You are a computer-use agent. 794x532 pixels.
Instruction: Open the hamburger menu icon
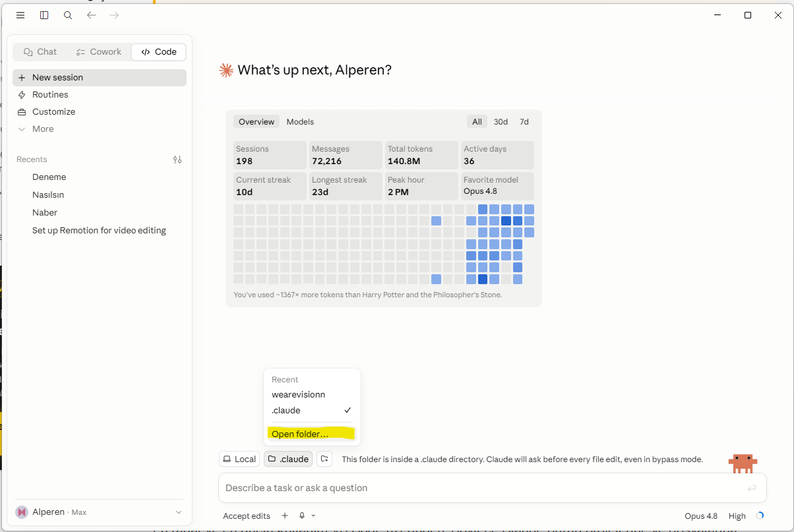(x=20, y=15)
